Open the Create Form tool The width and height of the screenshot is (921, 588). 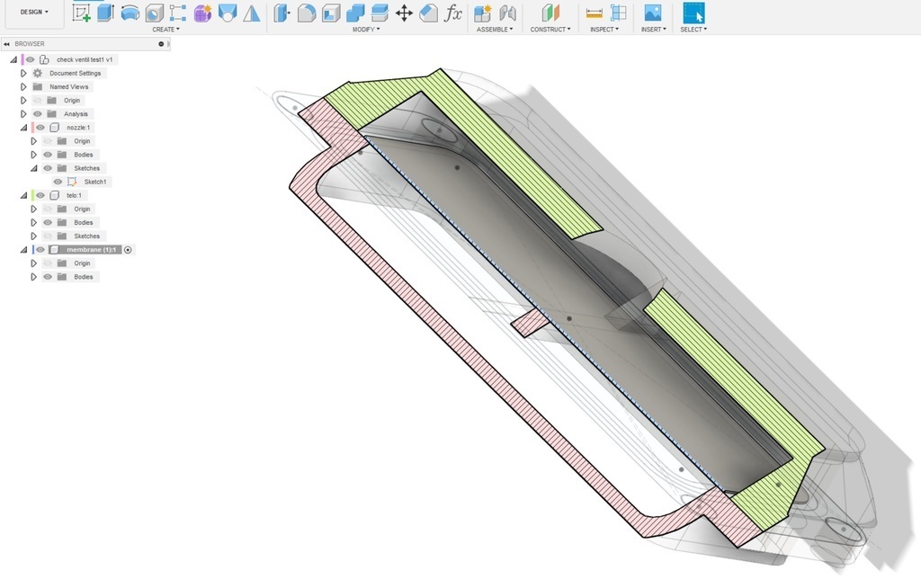[203, 13]
